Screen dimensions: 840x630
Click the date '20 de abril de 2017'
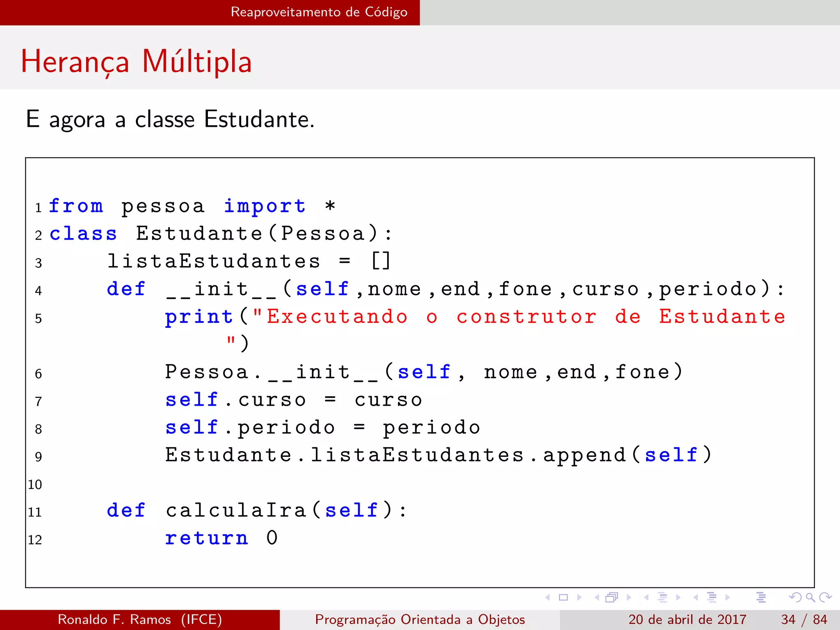click(x=687, y=619)
